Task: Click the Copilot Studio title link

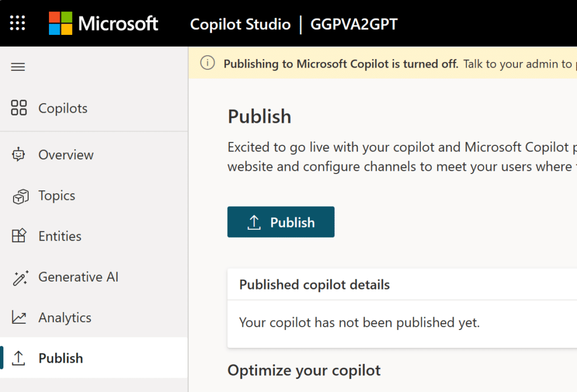Action: (x=240, y=24)
